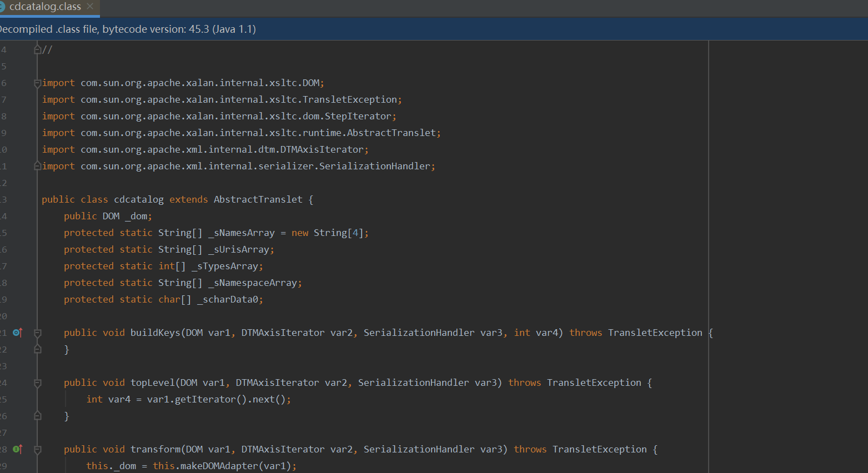Viewport: 868px width, 473px height.
Task: Click the class file icon on the tab
Action: (2, 7)
